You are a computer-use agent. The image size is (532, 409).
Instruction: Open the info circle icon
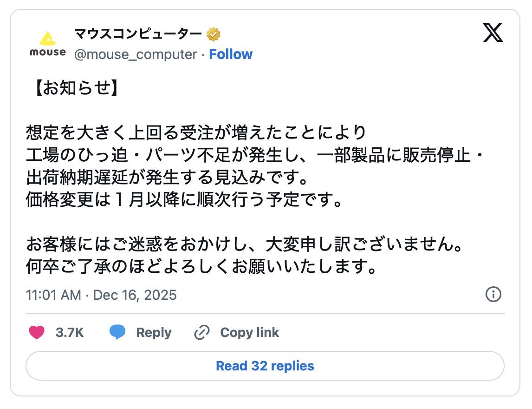coord(493,294)
